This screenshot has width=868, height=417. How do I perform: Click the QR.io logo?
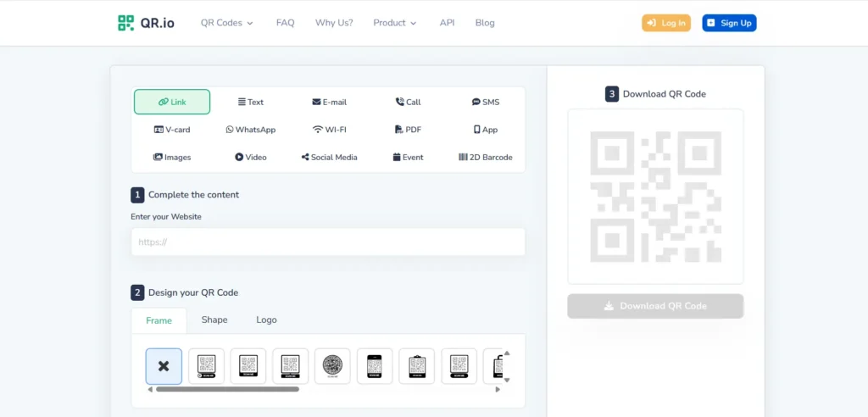(146, 23)
